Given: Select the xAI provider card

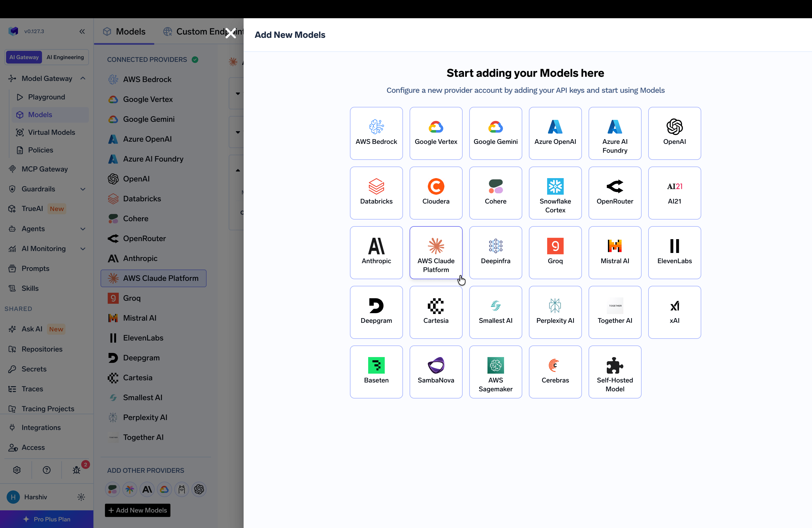Looking at the screenshot, I should click(x=674, y=312).
